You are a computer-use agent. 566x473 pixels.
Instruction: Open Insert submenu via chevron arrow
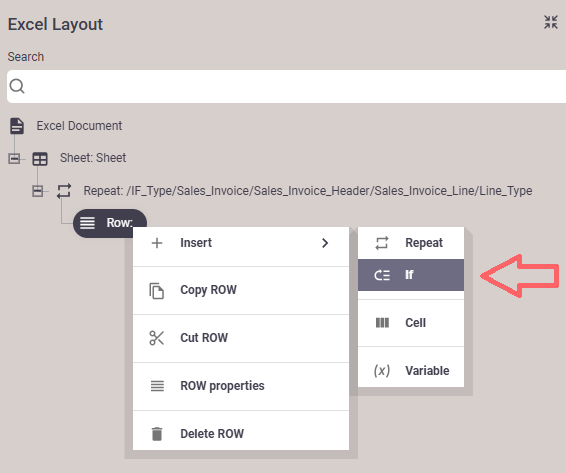point(325,243)
